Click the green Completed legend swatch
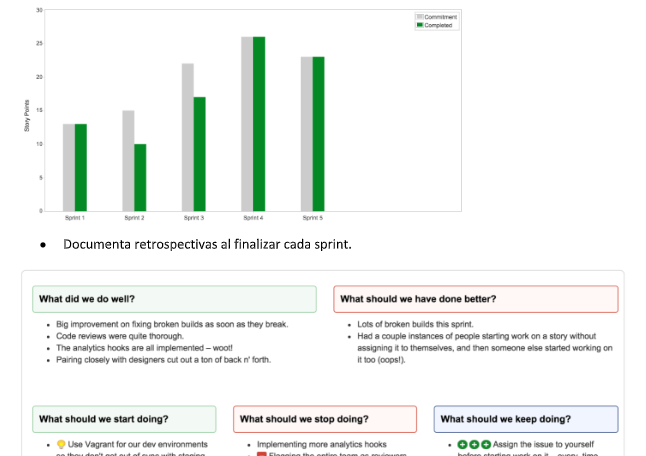This screenshot has width=646, height=456. [420, 25]
